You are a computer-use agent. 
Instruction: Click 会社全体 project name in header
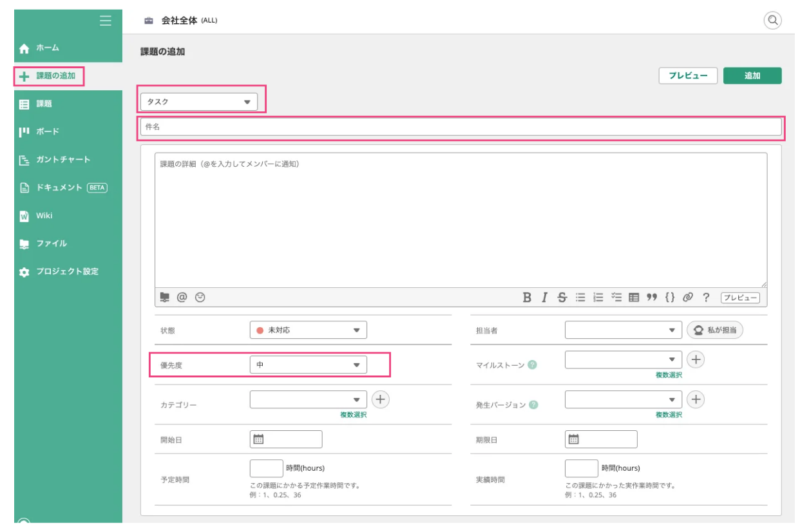(x=180, y=21)
